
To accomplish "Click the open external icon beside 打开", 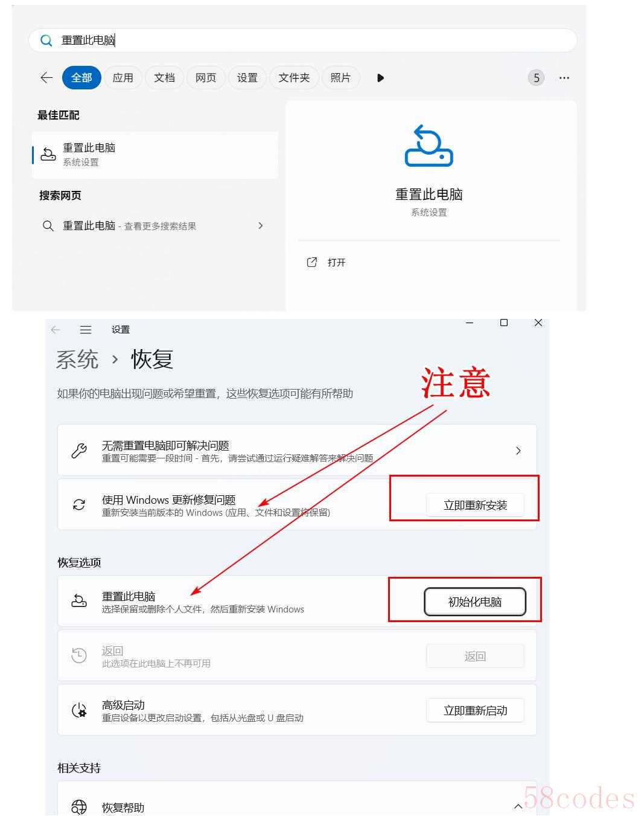I will 312,262.
